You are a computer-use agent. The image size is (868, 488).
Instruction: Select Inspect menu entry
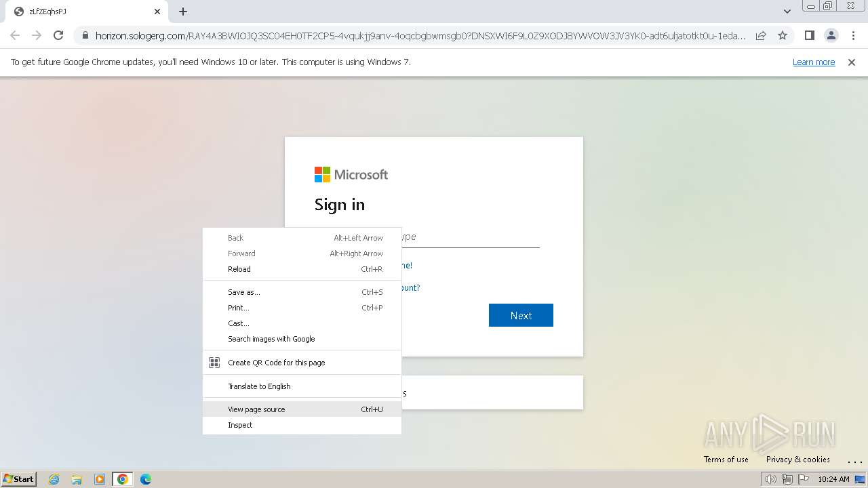[x=302, y=425]
